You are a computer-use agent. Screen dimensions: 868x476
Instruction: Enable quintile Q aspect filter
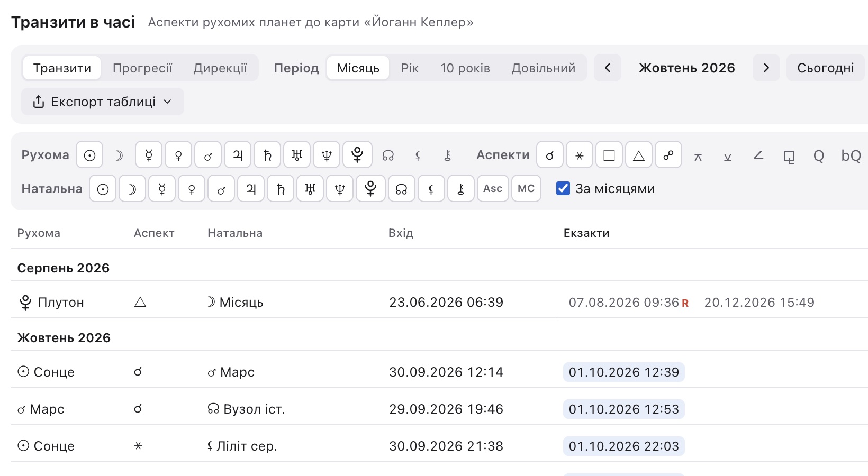pos(819,155)
